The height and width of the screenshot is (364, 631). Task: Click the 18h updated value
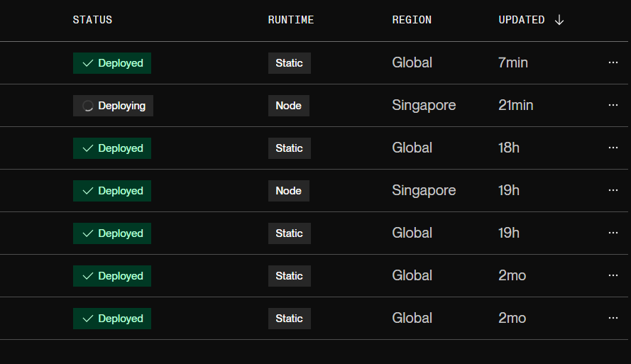pyautogui.click(x=509, y=148)
